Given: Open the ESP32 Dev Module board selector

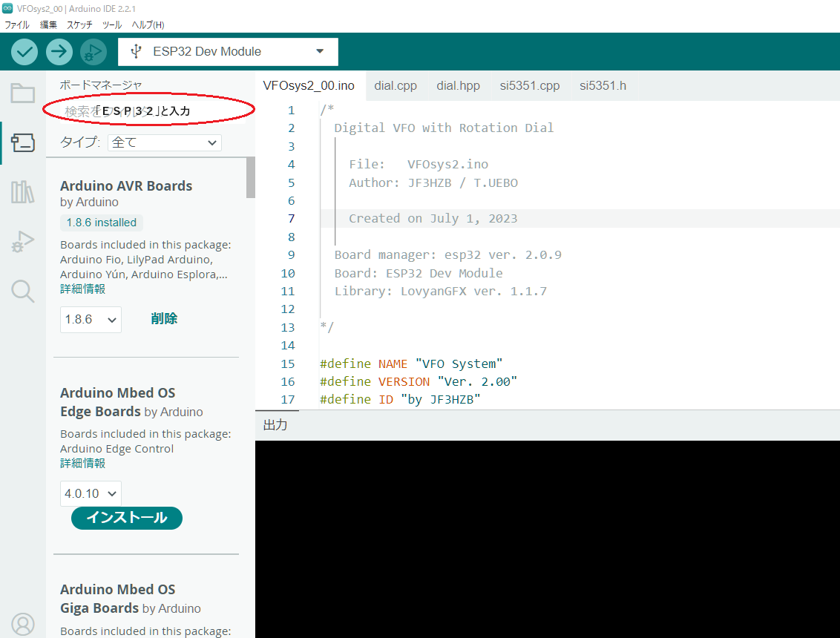Looking at the screenshot, I should tap(229, 52).
